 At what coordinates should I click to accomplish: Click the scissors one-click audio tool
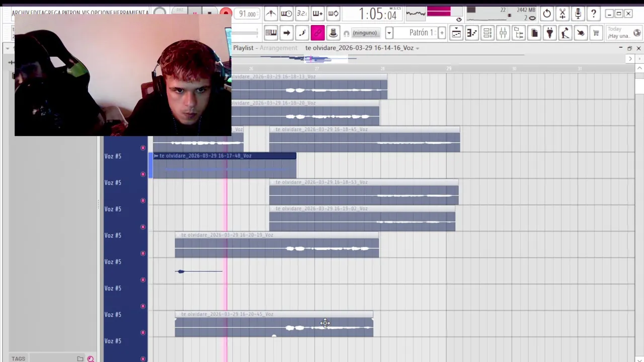pyautogui.click(x=562, y=14)
